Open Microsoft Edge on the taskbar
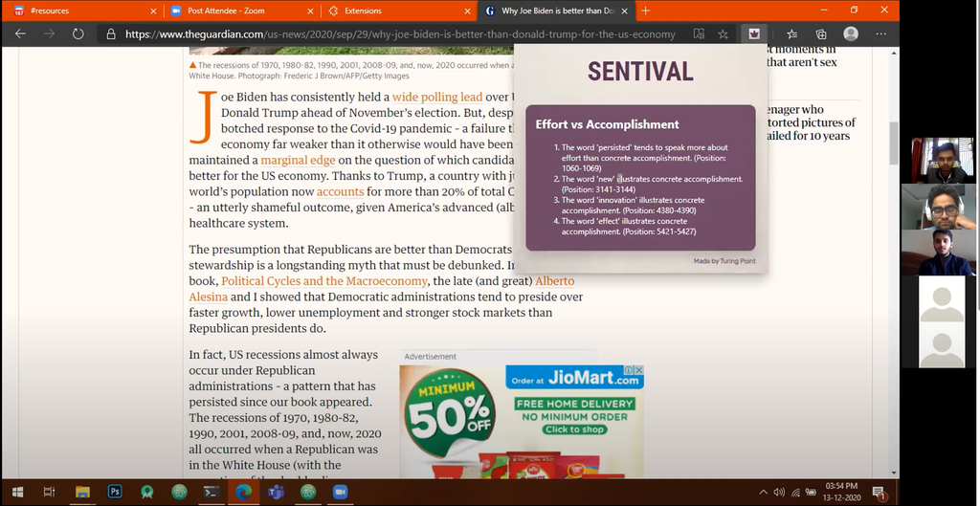 (x=244, y=493)
